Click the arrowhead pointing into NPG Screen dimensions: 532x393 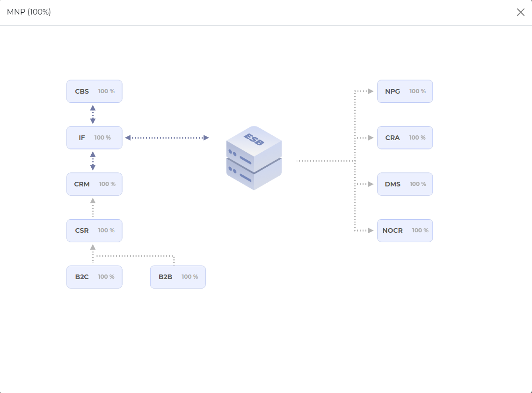pos(371,91)
